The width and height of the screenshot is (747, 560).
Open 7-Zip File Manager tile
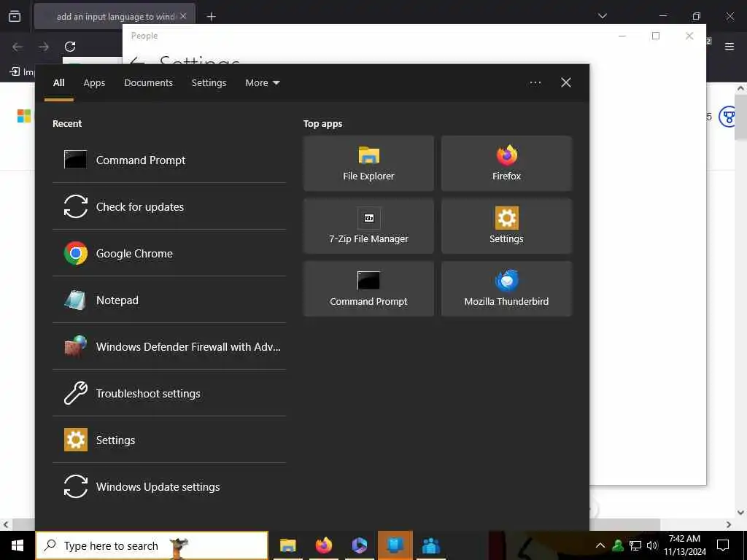point(368,226)
